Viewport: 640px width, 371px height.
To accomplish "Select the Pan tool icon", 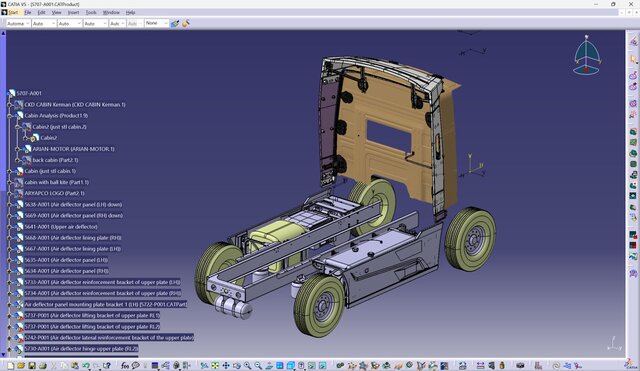I will (226, 366).
